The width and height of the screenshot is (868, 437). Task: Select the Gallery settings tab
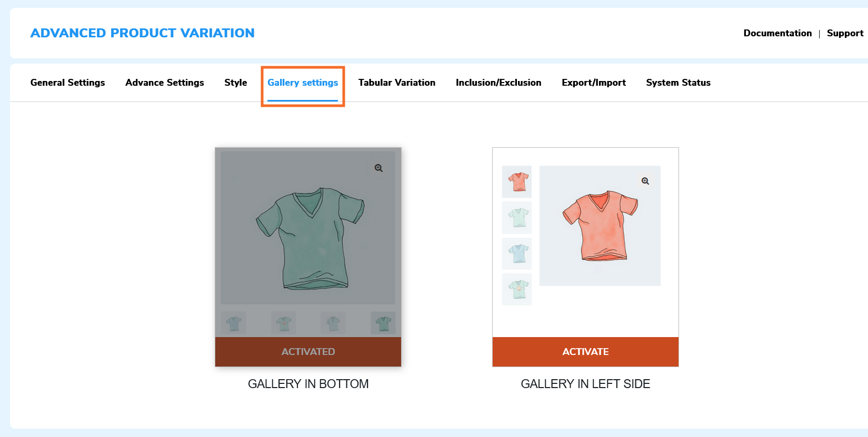click(x=303, y=83)
